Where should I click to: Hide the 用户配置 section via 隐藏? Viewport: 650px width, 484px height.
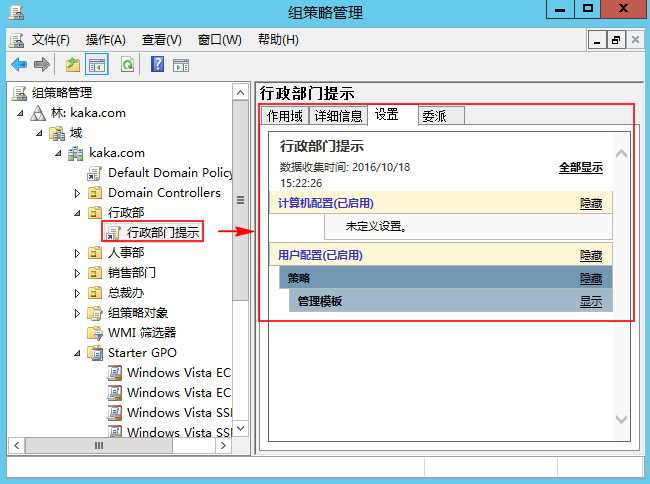pyautogui.click(x=591, y=255)
